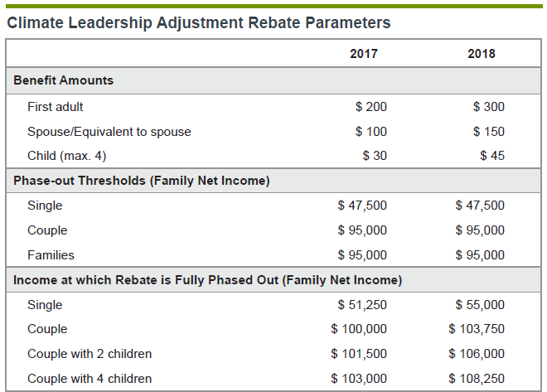
Task: Click the $ 103,750 couple value
Action: pyautogui.click(x=477, y=329)
